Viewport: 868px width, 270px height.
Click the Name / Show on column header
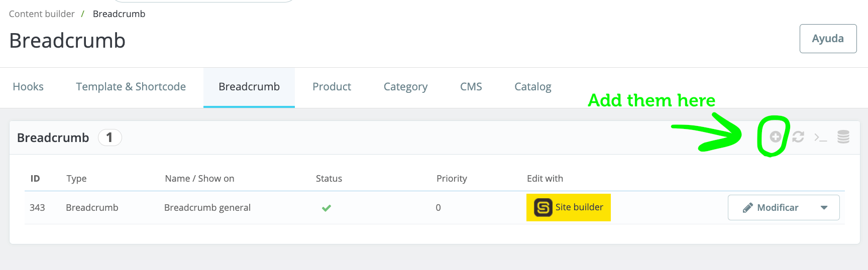[x=199, y=179]
